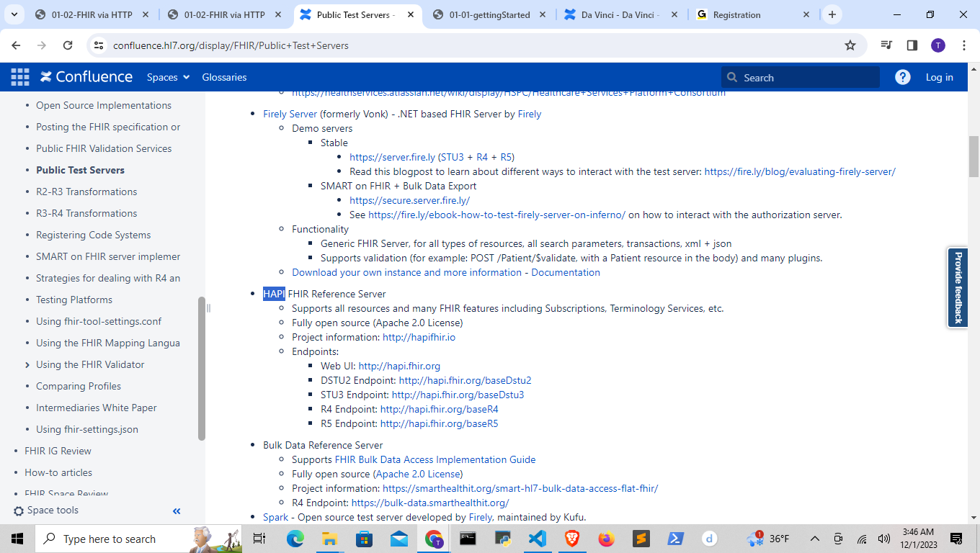Open notification center icon
The width and height of the screenshot is (980, 553).
coord(956,539)
